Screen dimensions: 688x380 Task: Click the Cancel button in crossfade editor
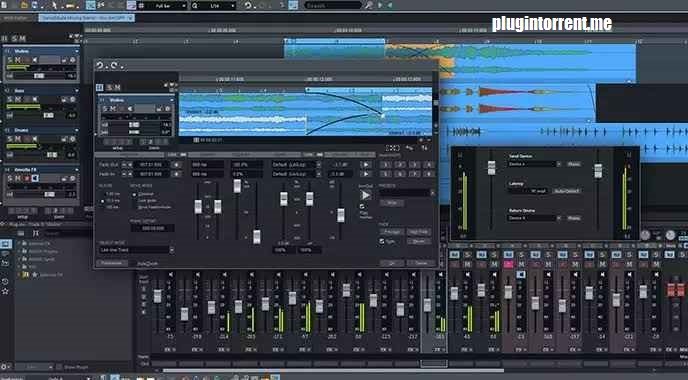click(420, 263)
